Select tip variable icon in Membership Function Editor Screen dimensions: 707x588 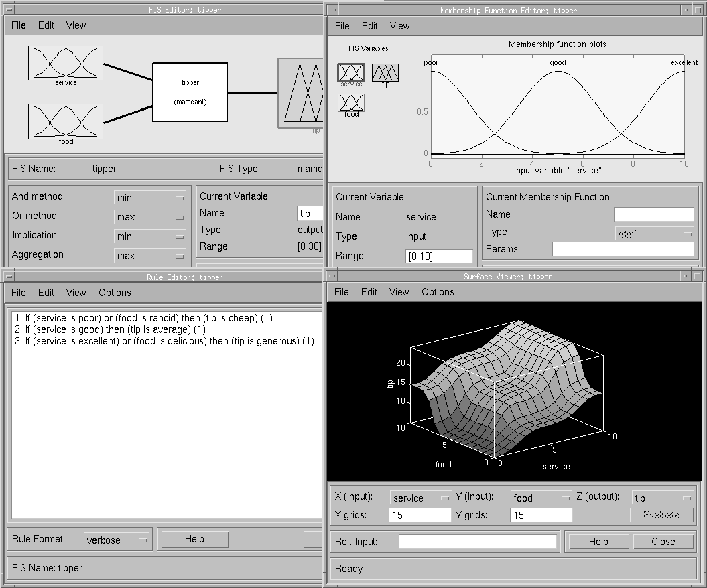(385, 72)
